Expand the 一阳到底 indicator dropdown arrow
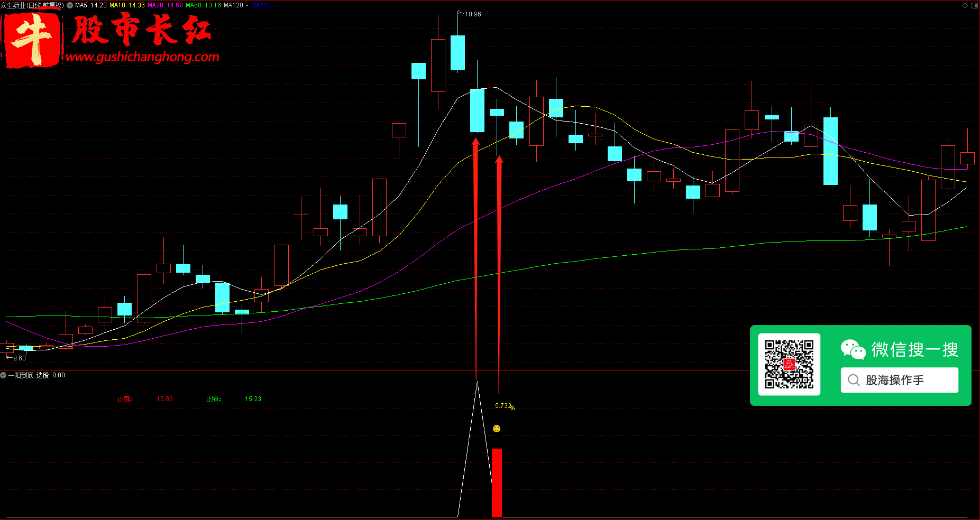This screenshot has width=980, height=520. click(3, 375)
